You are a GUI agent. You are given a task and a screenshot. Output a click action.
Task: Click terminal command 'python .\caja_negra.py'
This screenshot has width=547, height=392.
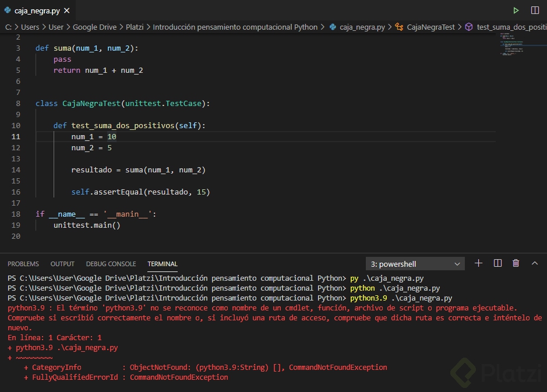click(395, 288)
